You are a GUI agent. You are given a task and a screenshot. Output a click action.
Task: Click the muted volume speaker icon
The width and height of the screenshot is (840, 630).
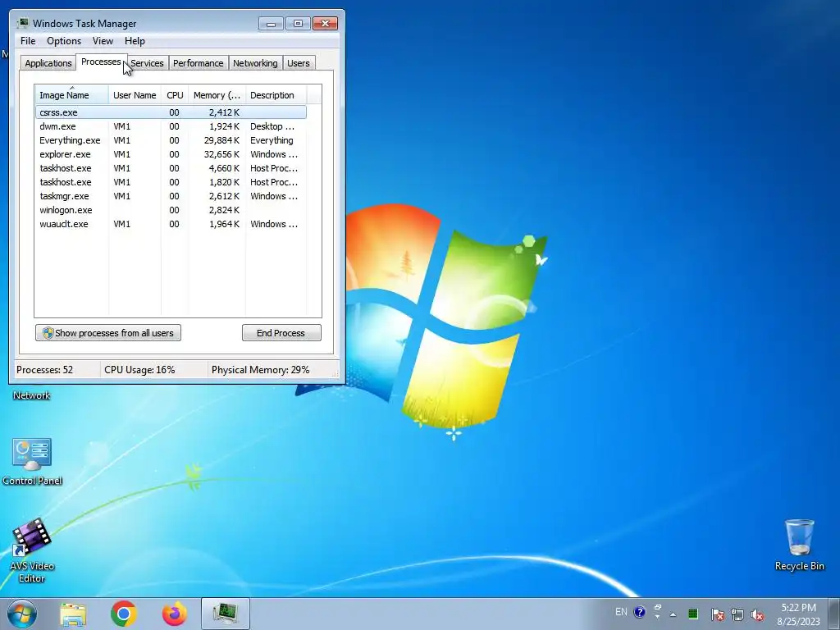pos(757,614)
